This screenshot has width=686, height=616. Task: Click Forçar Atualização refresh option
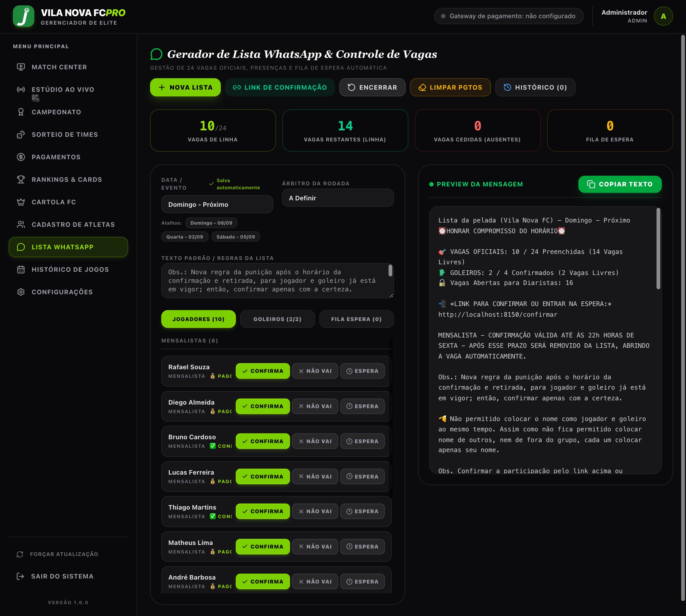tap(68, 554)
